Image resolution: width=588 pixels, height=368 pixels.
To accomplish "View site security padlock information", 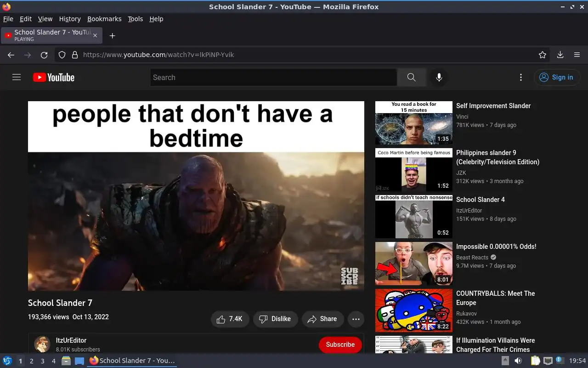I will pos(75,55).
